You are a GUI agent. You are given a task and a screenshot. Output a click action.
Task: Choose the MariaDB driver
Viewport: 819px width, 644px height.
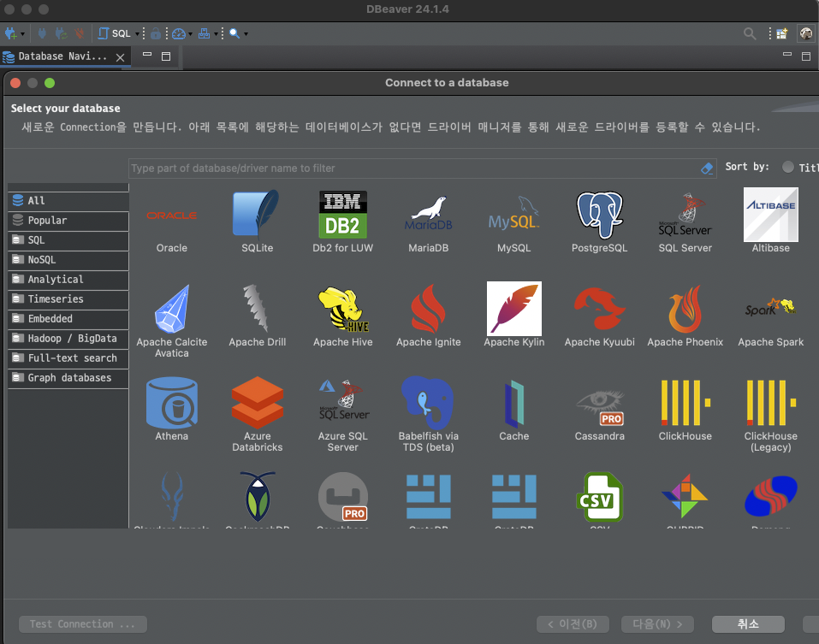pos(428,222)
